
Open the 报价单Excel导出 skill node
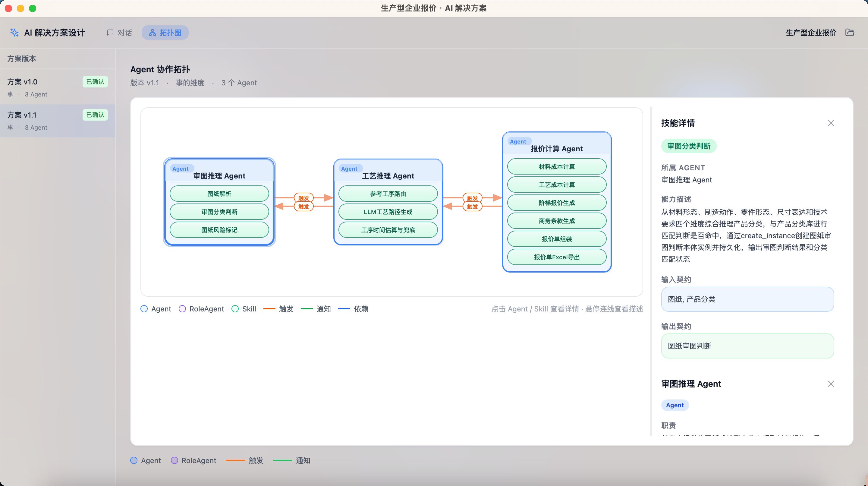pyautogui.click(x=557, y=257)
